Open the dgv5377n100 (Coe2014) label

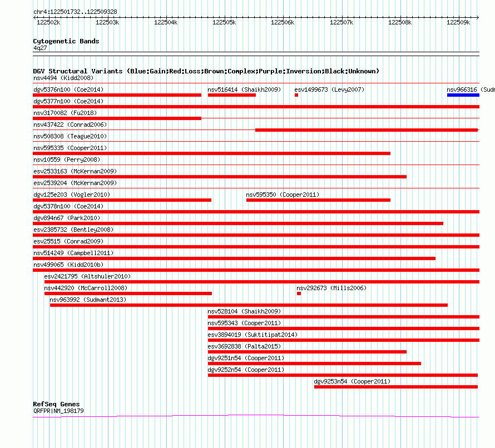point(68,101)
